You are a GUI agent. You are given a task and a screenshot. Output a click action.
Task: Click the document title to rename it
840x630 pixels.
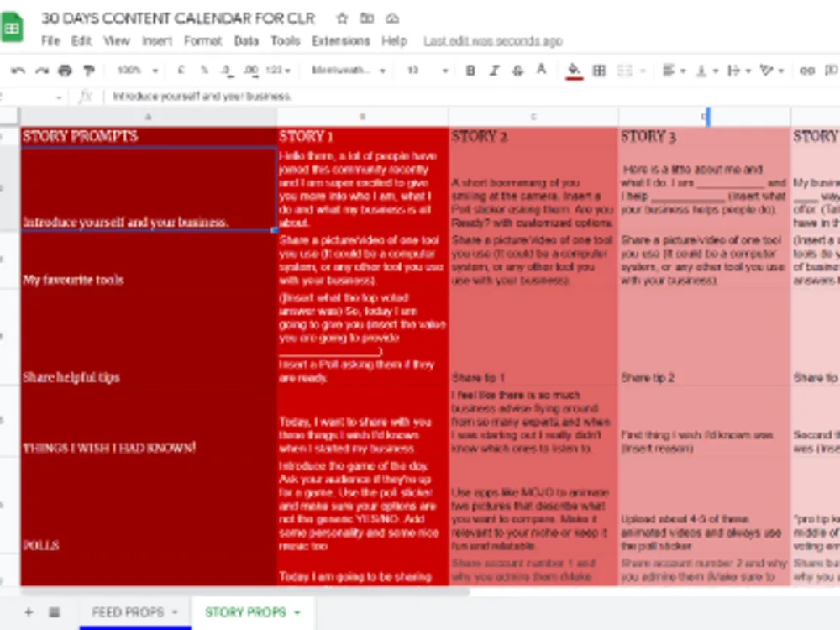coord(178,18)
